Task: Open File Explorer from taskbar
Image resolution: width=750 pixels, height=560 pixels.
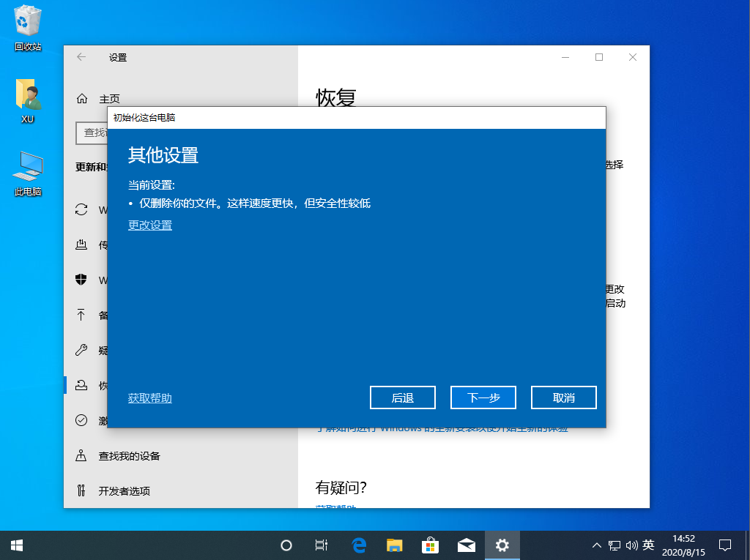Action: (395, 545)
